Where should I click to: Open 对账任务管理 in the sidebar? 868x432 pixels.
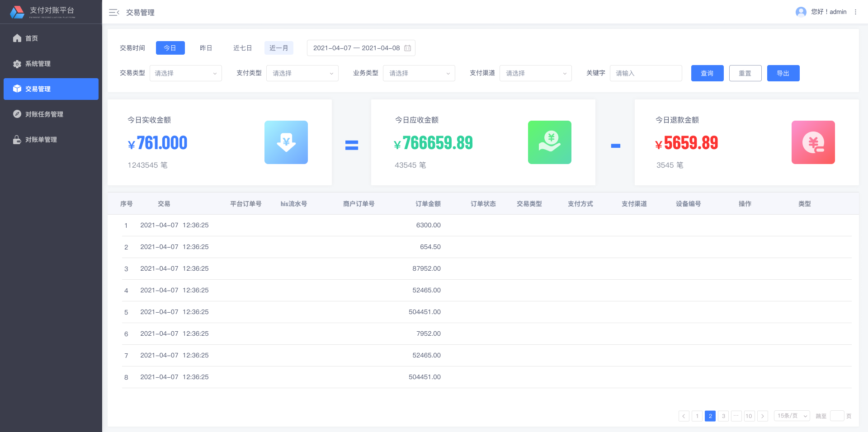(51, 114)
